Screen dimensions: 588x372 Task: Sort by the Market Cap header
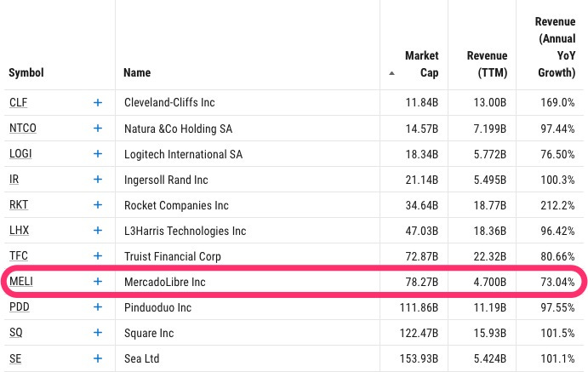click(422, 64)
